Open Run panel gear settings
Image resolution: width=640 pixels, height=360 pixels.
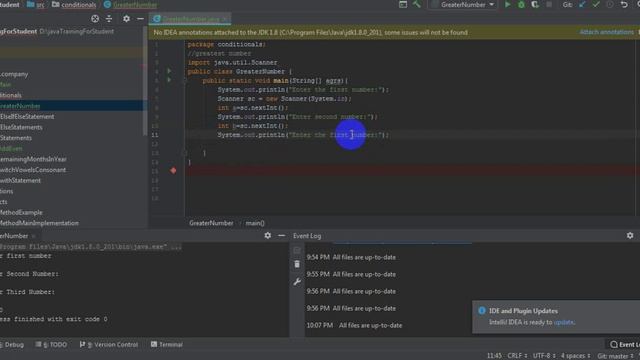pyautogui.click(x=267, y=236)
